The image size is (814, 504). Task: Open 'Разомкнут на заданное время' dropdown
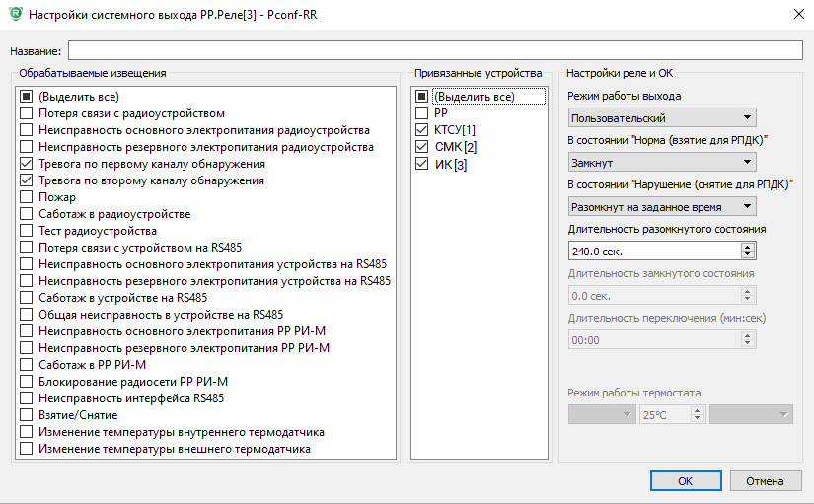[662, 206]
